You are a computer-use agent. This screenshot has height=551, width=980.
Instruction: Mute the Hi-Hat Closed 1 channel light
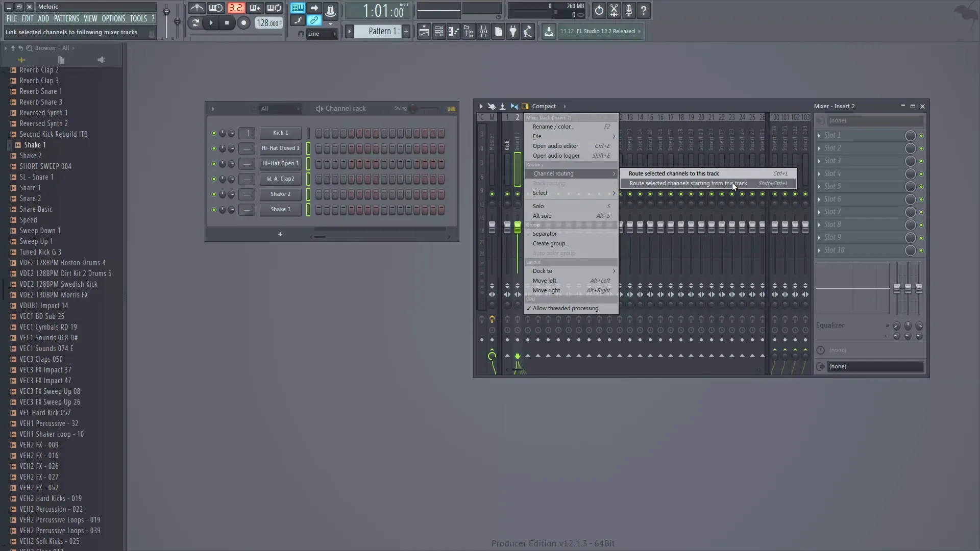click(214, 148)
